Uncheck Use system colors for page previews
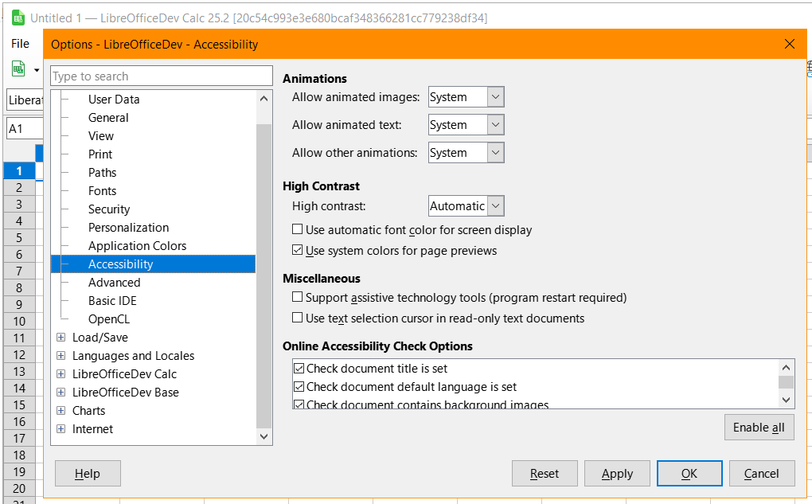The width and height of the screenshot is (812, 504). 297,250
